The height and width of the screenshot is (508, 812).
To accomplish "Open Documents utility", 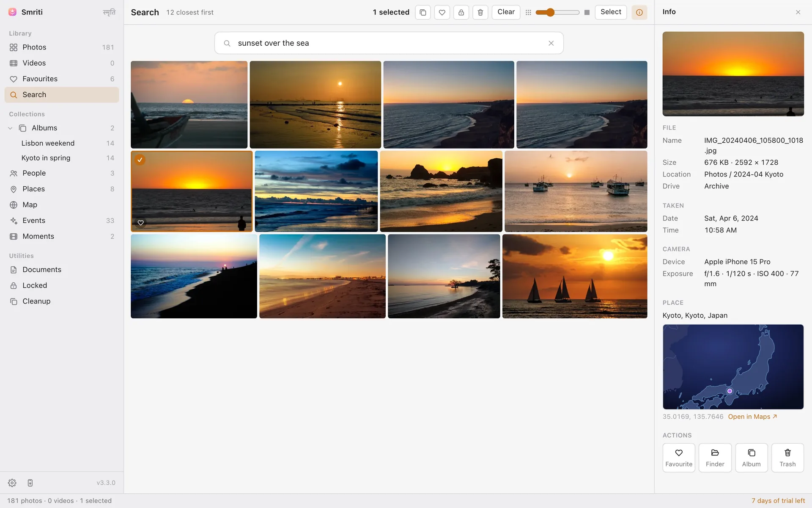I will [x=62, y=270].
